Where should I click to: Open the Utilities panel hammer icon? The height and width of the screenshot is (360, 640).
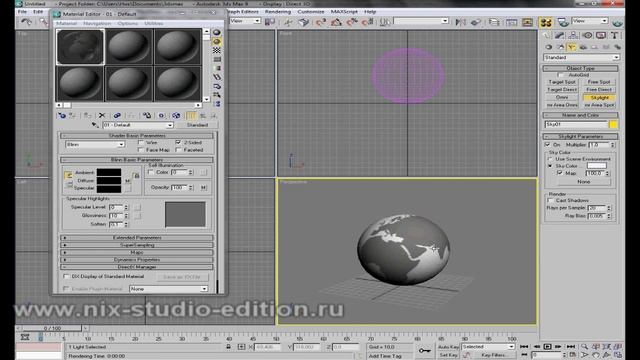(x=614, y=36)
